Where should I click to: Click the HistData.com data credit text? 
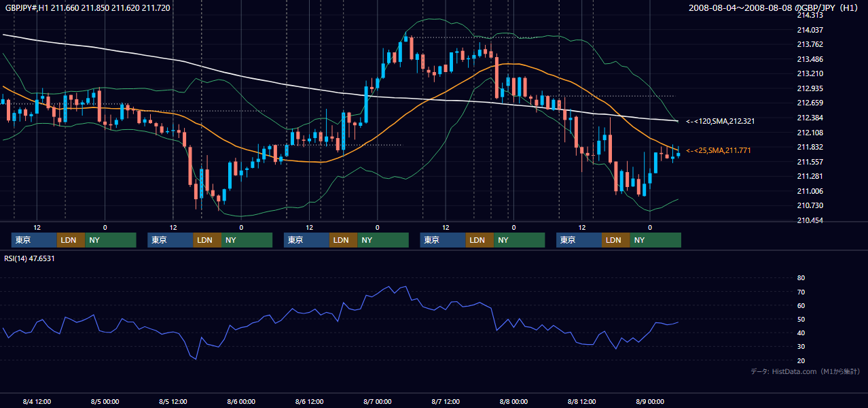[x=806, y=371]
